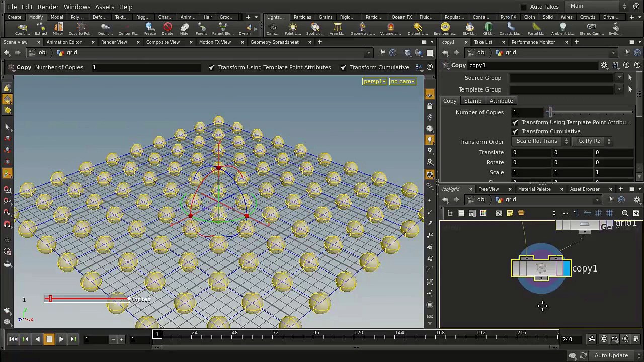Add an Ambient Light from the shelf
Viewport: 644px width, 362px height.
562,29
